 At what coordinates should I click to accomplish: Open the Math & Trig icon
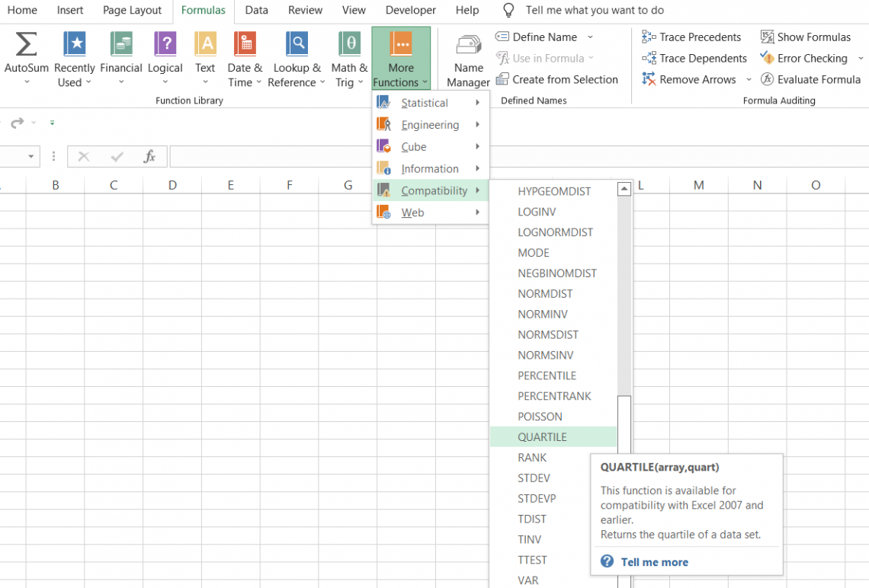click(349, 44)
